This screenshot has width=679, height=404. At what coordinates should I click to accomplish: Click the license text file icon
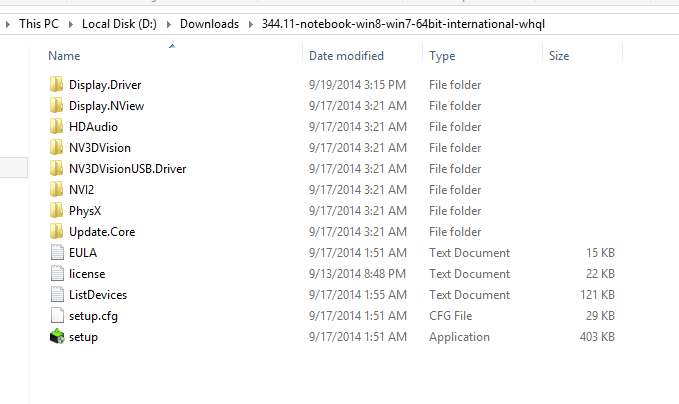coord(57,274)
